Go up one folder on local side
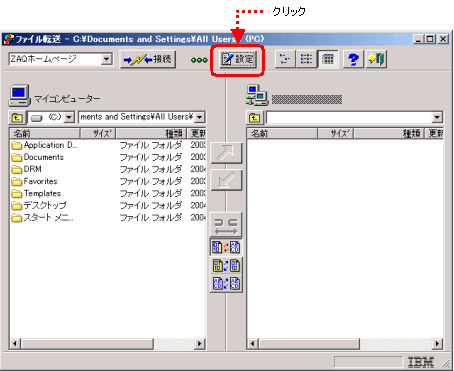Image resolution: width=454 pixels, height=371 pixels. coord(17,117)
